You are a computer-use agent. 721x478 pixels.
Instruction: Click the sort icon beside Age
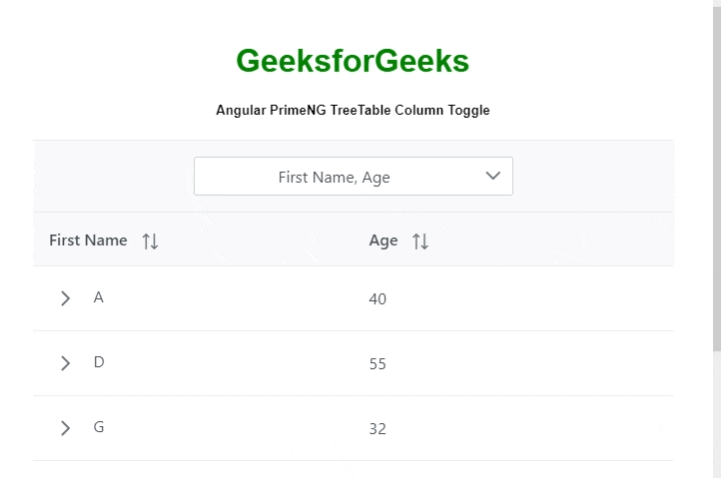[x=420, y=241]
